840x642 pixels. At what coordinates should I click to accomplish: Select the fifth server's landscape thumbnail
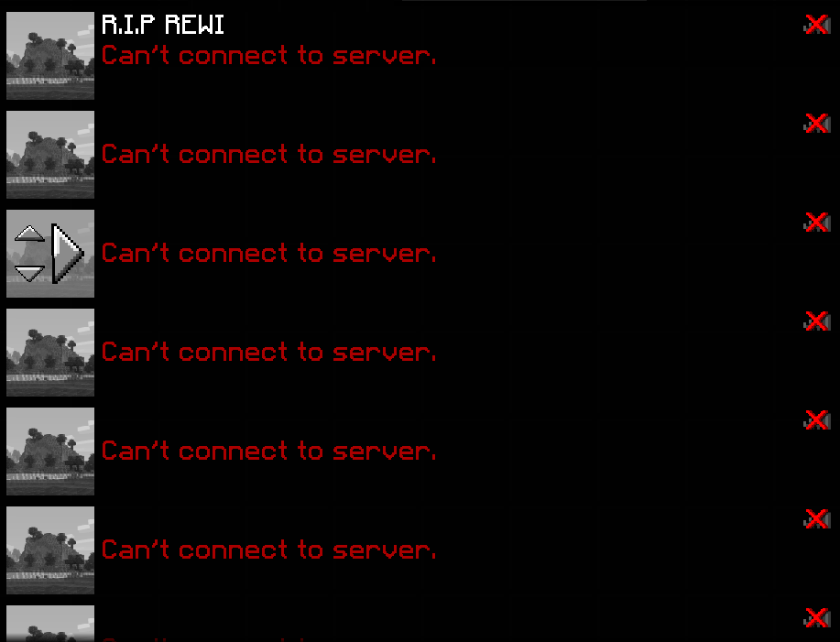click(x=50, y=452)
